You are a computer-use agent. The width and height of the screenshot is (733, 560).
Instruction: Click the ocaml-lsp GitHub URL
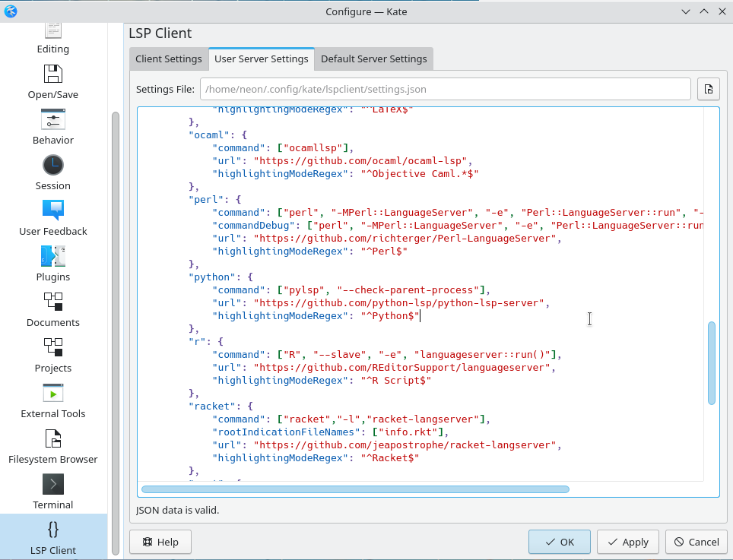360,160
